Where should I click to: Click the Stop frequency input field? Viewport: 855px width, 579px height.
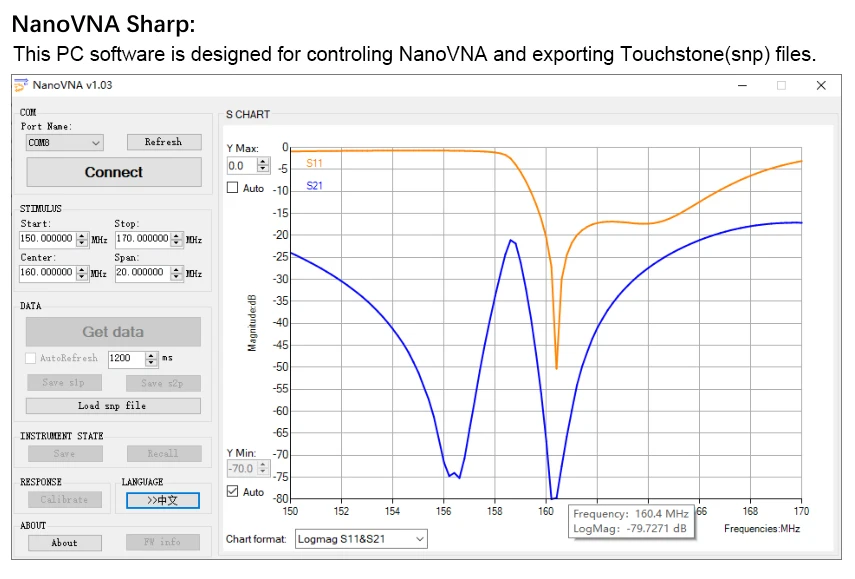click(142, 239)
